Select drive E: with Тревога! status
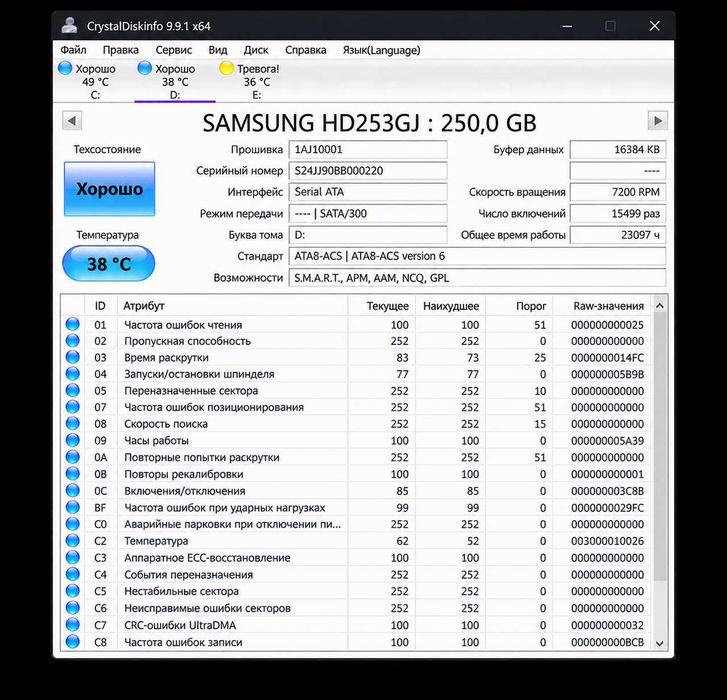The width and height of the screenshot is (727, 700). pos(249,82)
